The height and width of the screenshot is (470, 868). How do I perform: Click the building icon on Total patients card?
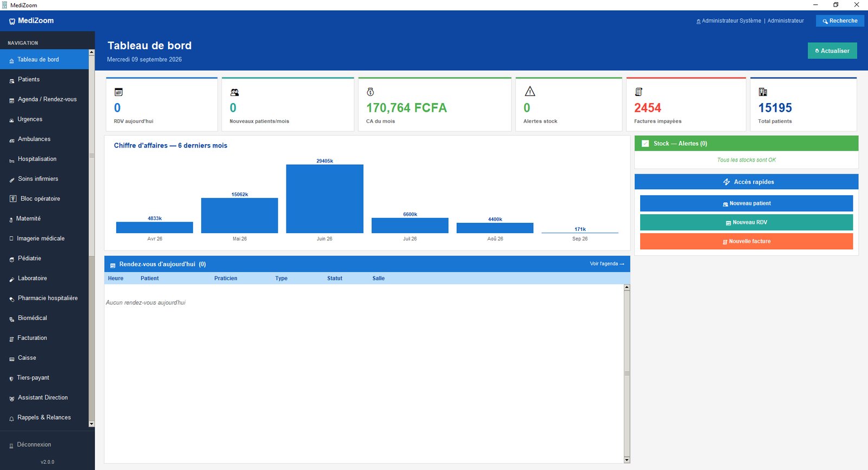(x=763, y=92)
